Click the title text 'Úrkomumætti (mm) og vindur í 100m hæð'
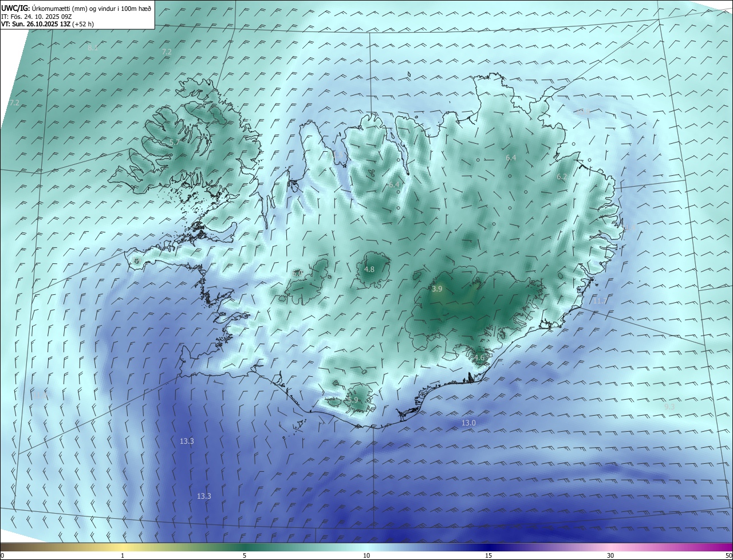 click(x=92, y=9)
